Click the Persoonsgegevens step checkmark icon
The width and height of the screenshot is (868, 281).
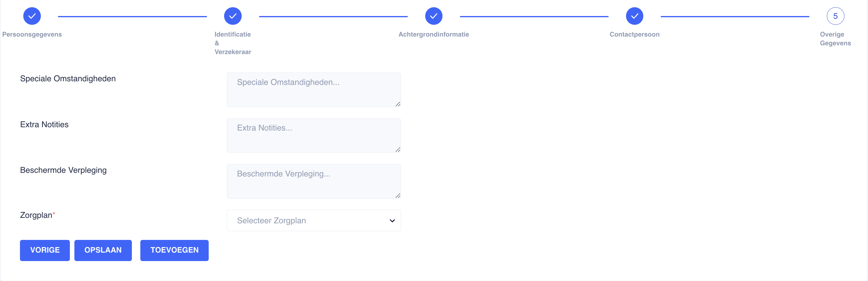point(32,16)
